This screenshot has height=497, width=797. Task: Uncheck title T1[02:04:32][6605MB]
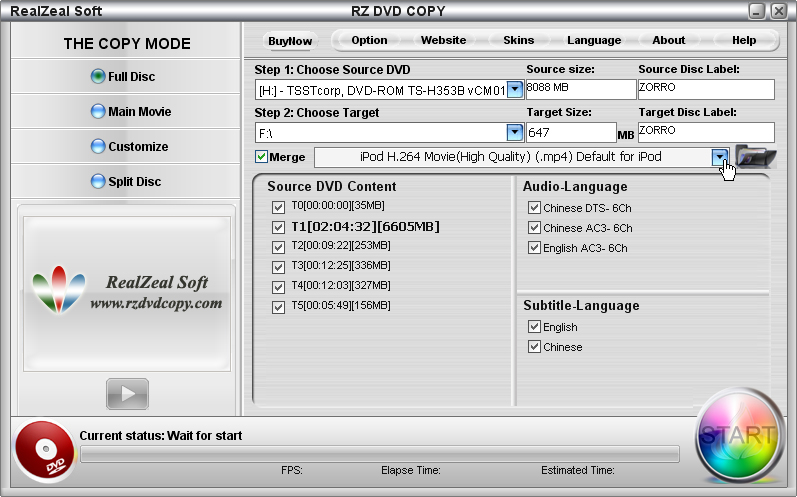[278, 227]
